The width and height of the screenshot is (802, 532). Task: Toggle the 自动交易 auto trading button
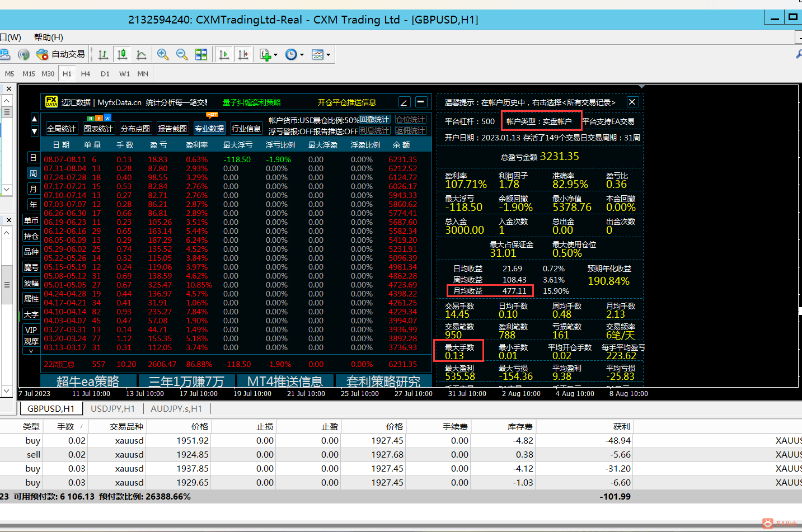coord(61,54)
